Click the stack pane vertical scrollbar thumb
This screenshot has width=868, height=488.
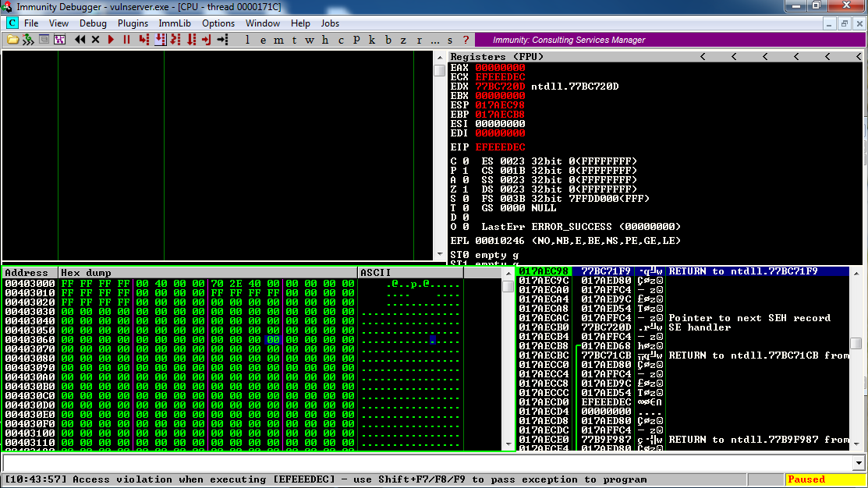click(856, 344)
